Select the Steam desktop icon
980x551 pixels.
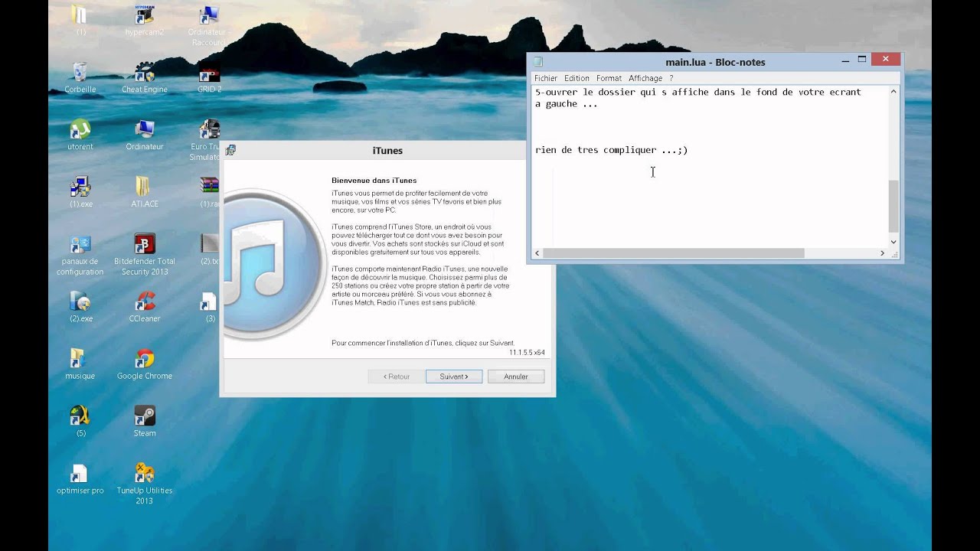click(x=145, y=422)
